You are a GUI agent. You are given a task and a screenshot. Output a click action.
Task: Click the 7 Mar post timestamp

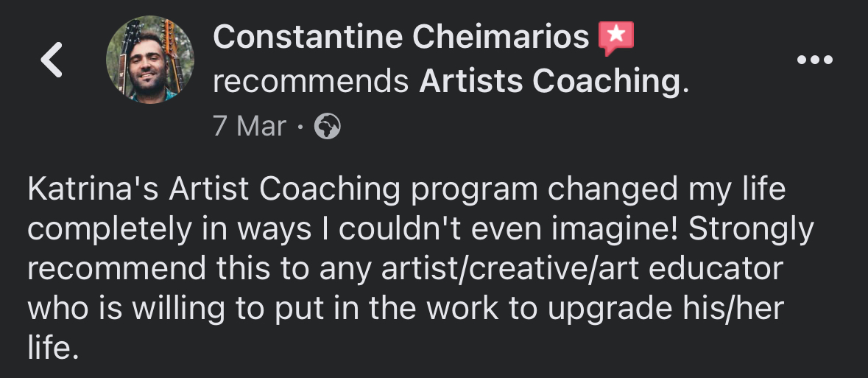click(249, 127)
